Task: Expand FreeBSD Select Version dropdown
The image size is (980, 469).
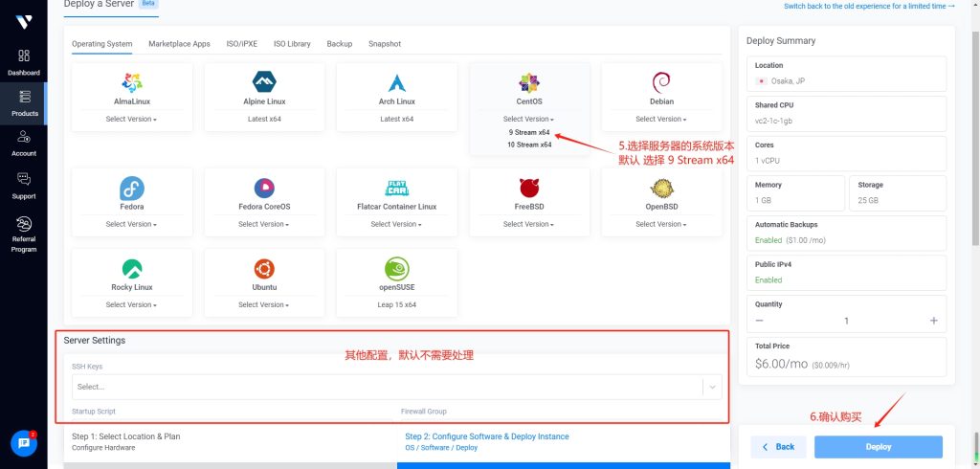Action: tap(528, 224)
